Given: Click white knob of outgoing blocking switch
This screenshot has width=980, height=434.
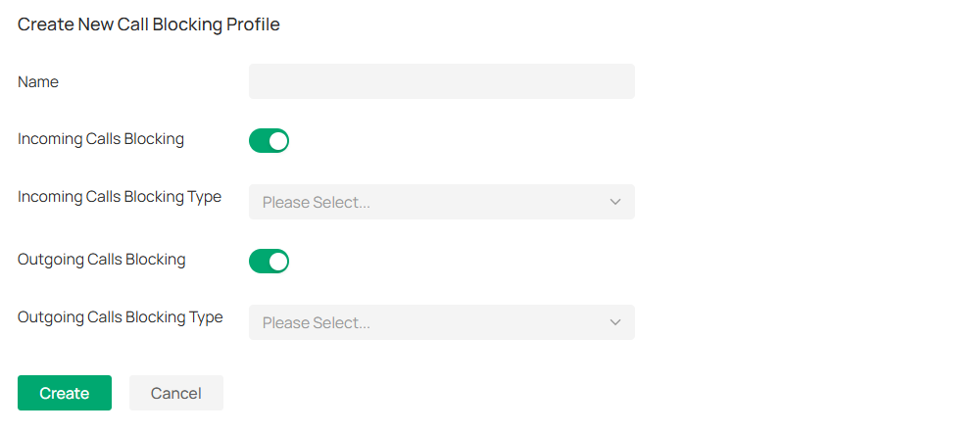Looking at the screenshot, I should coord(278,262).
